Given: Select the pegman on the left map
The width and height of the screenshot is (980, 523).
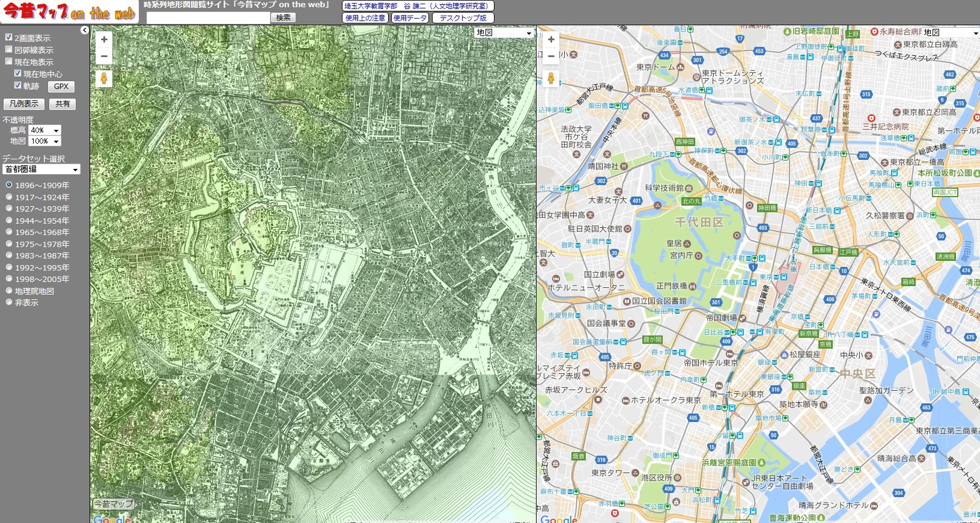Looking at the screenshot, I should click(104, 78).
